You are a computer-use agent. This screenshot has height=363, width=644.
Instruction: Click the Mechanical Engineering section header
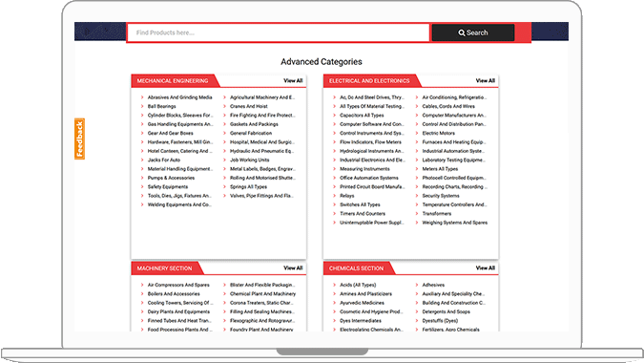click(173, 81)
